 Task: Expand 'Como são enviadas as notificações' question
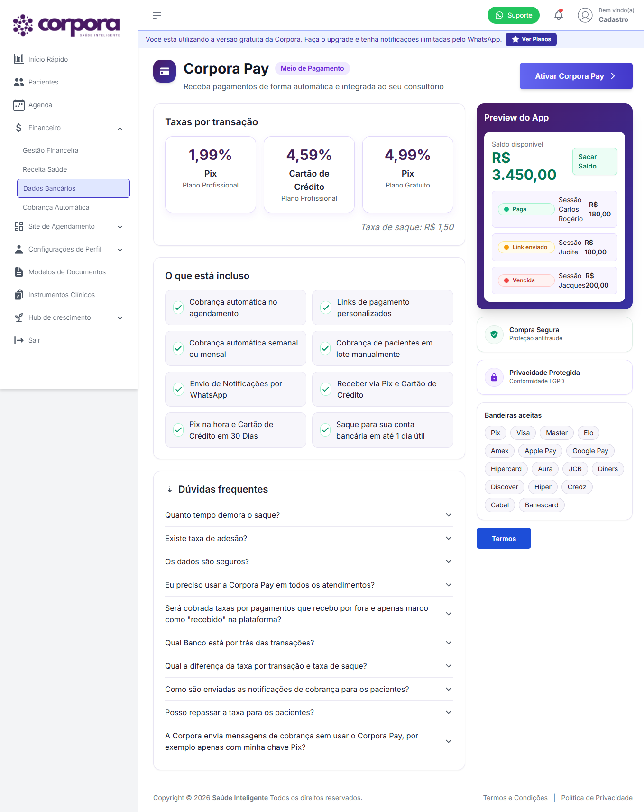point(309,689)
